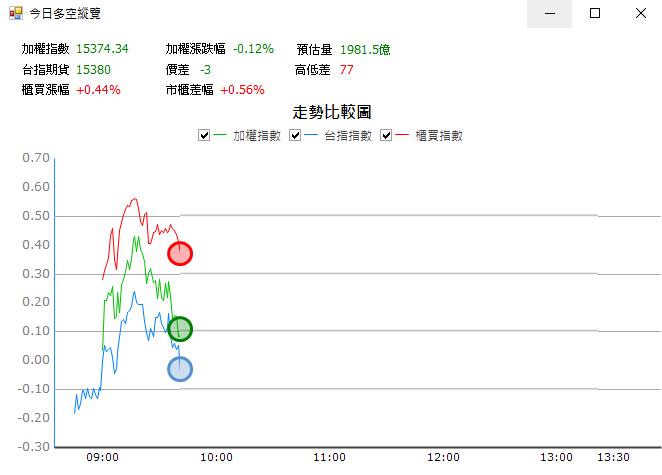
Task: Click the green 加權指數 end marker circle
Action: point(180,329)
